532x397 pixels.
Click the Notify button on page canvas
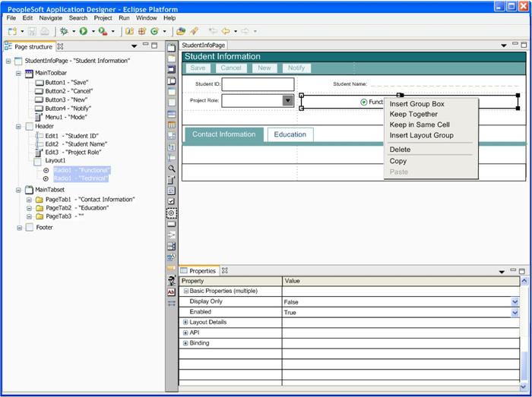(x=296, y=68)
